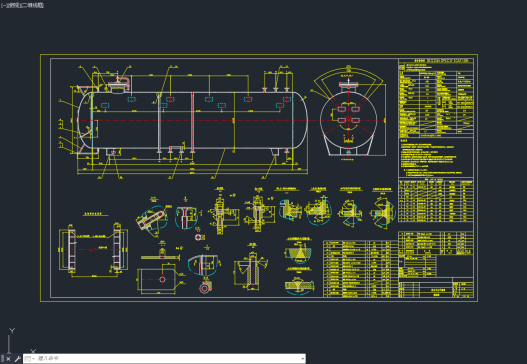
Task: Open the visual style controls menu
Action: coord(32,5)
